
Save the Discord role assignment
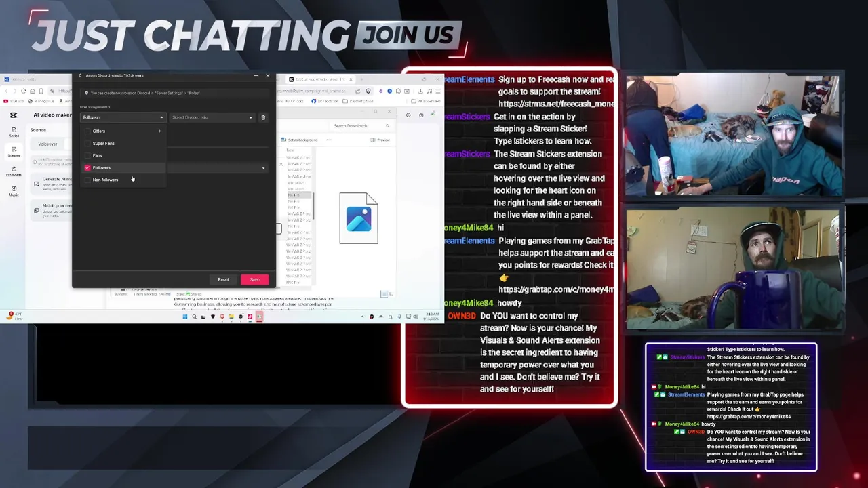(254, 279)
